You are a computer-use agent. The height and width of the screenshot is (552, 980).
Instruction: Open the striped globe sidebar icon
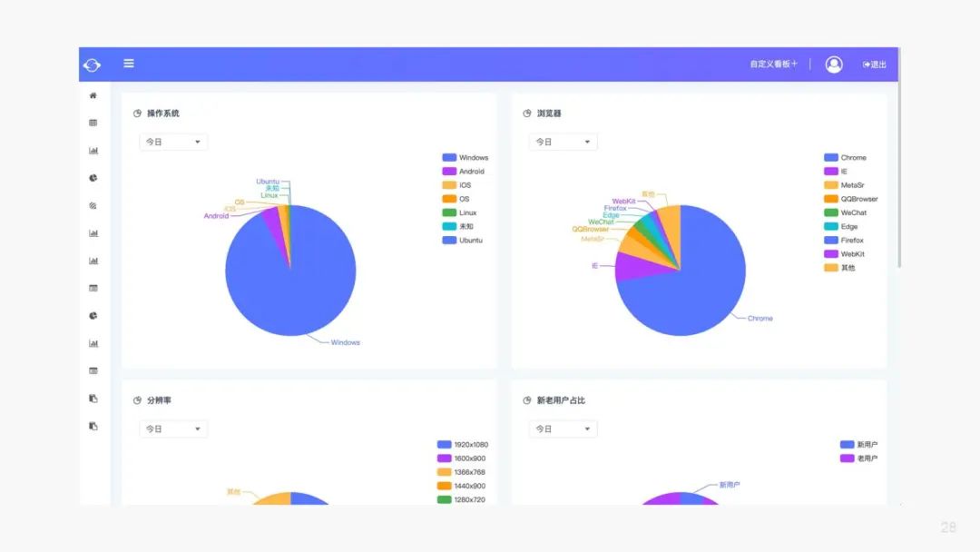pos(93,206)
